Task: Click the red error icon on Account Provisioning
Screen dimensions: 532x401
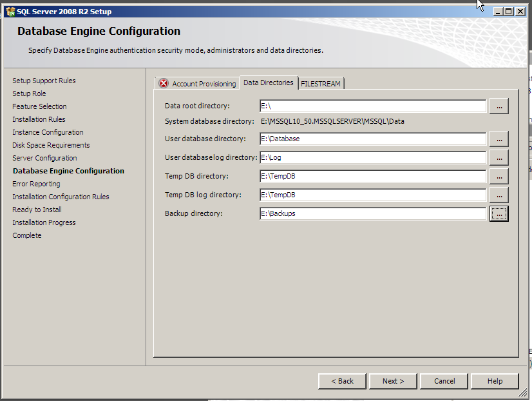Action: click(164, 83)
